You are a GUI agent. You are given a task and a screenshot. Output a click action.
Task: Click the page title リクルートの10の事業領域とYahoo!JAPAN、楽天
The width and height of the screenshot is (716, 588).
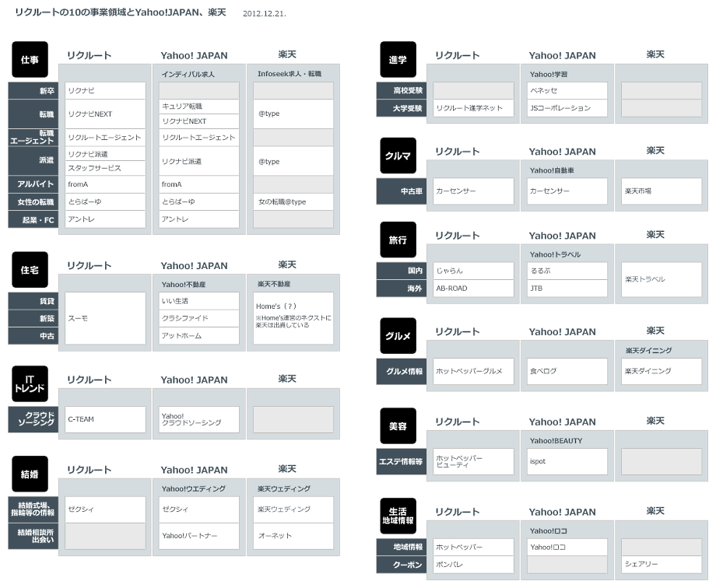[121, 12]
